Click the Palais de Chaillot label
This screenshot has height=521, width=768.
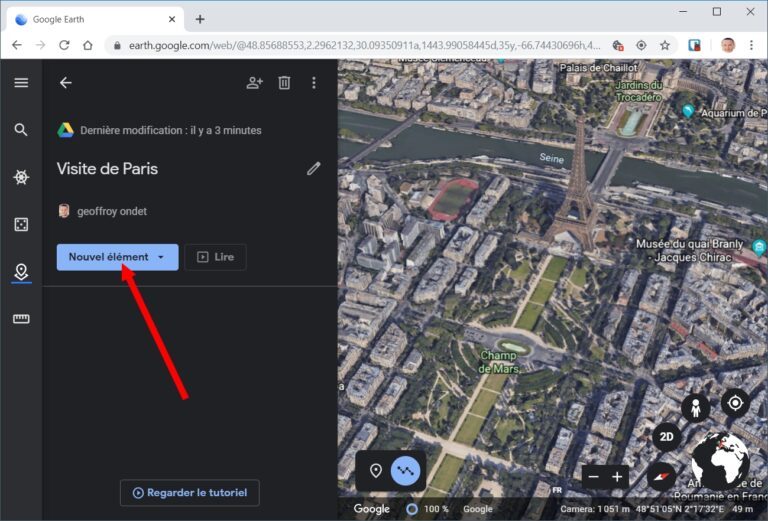click(599, 68)
